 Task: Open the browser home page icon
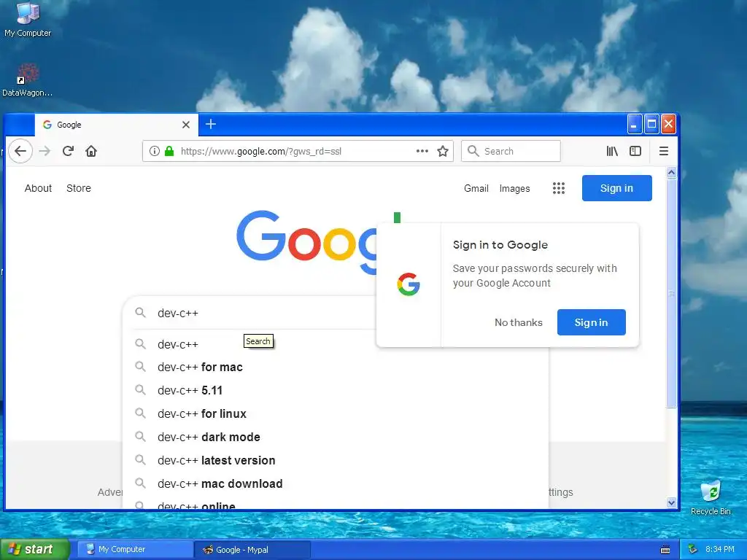point(91,151)
